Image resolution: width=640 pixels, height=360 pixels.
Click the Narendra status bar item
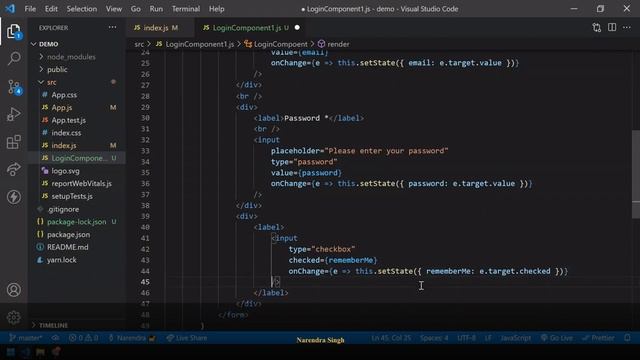pyautogui.click(x=131, y=338)
